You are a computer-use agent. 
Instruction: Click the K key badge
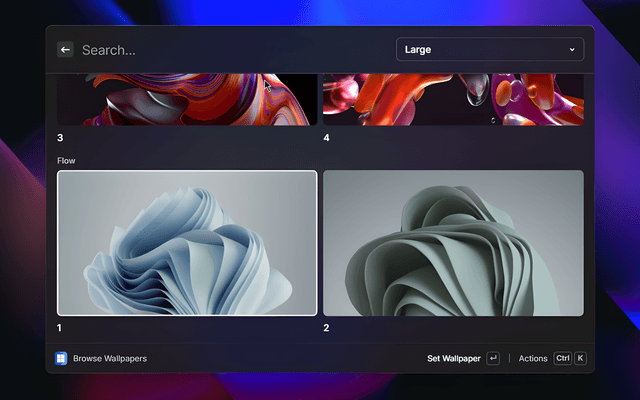580,358
